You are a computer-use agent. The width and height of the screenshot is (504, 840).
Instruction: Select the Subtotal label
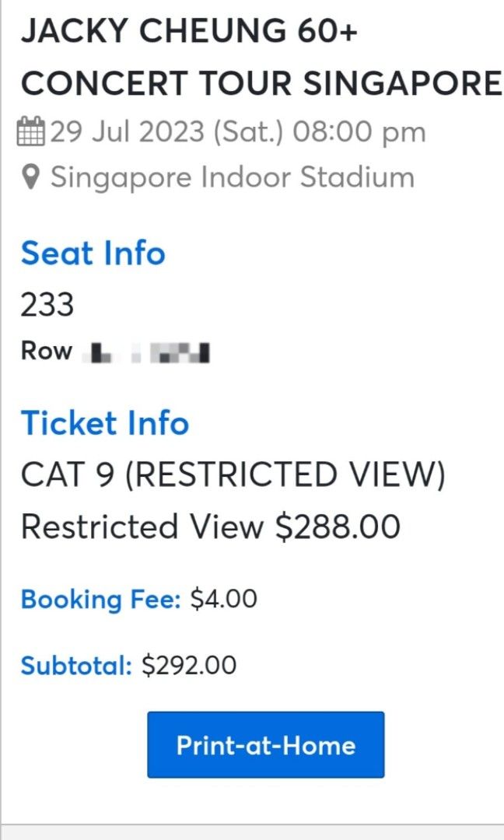(74, 665)
